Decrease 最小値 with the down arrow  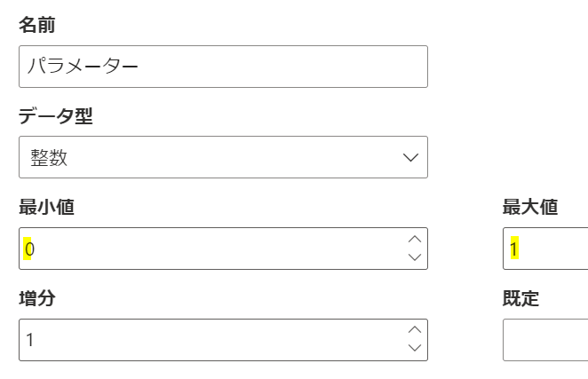click(x=414, y=258)
